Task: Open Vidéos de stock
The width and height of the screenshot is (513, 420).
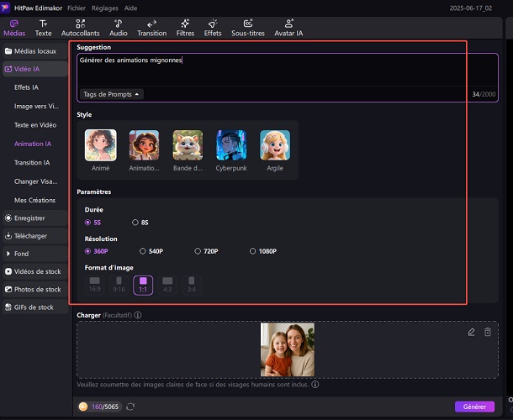Action: tap(35, 271)
